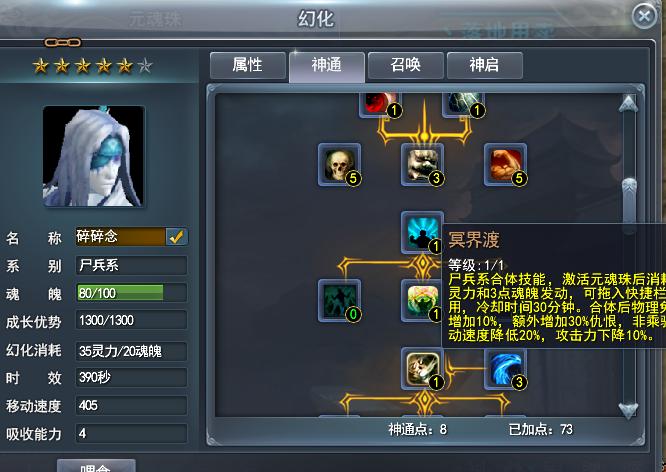Confirm name with the orange checkmark
This screenshot has height=472, width=666.
click(x=176, y=237)
